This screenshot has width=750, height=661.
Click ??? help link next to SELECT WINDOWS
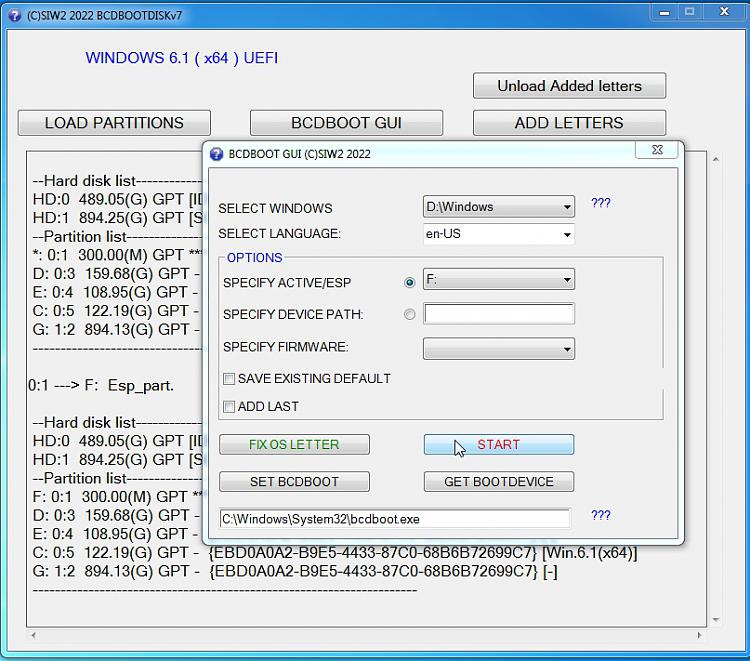(x=601, y=203)
